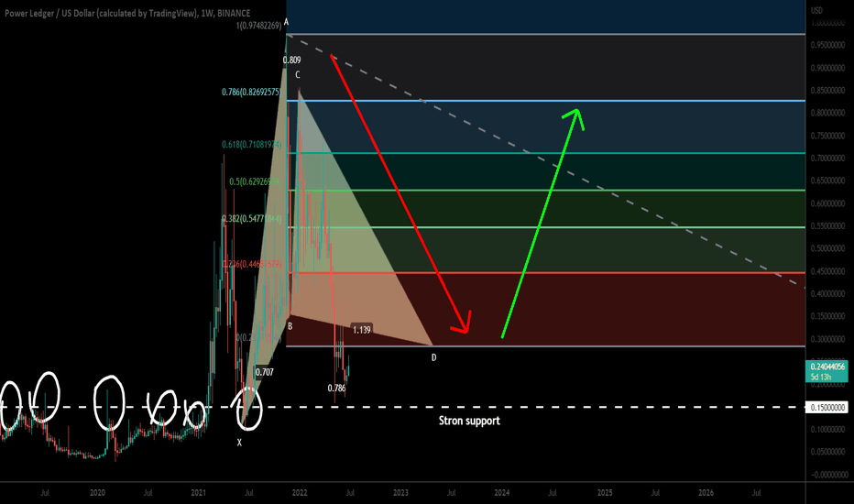This screenshot has width=854, height=504.
Task: Click the 2023 time axis label
Action: coord(400,493)
